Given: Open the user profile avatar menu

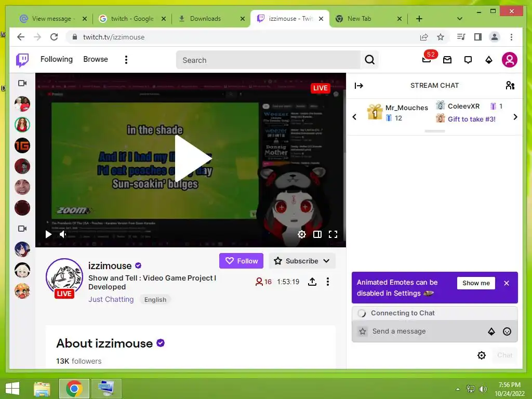Looking at the screenshot, I should (509, 60).
